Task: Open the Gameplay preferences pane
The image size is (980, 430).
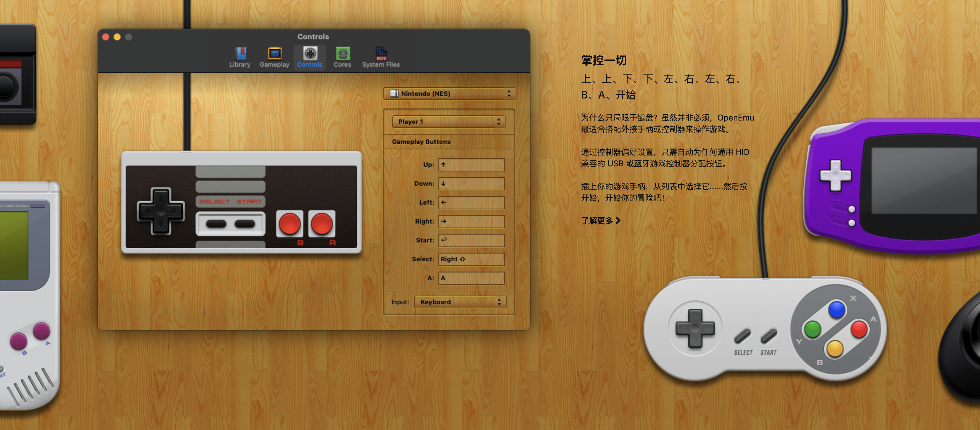Action: tap(274, 56)
